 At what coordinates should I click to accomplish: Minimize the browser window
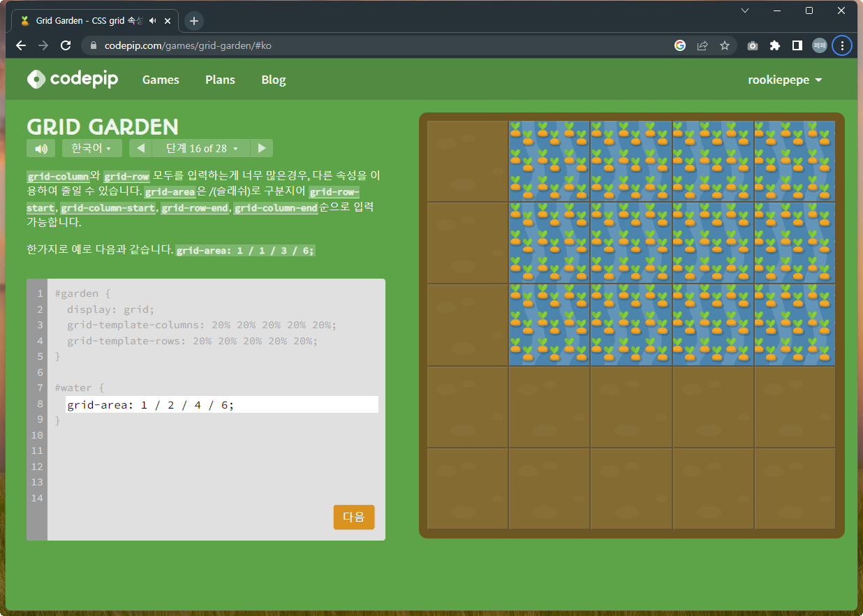(777, 10)
